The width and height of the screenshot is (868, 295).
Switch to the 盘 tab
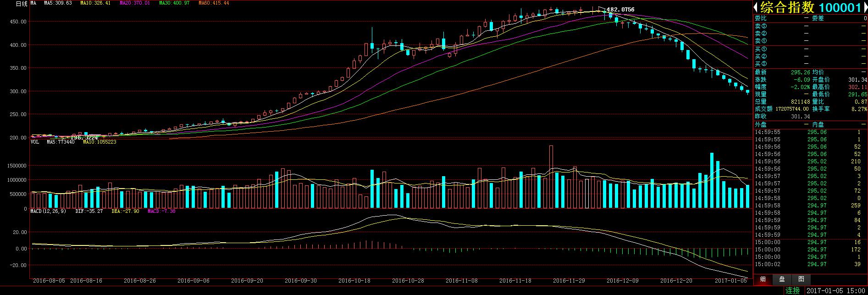click(782, 279)
